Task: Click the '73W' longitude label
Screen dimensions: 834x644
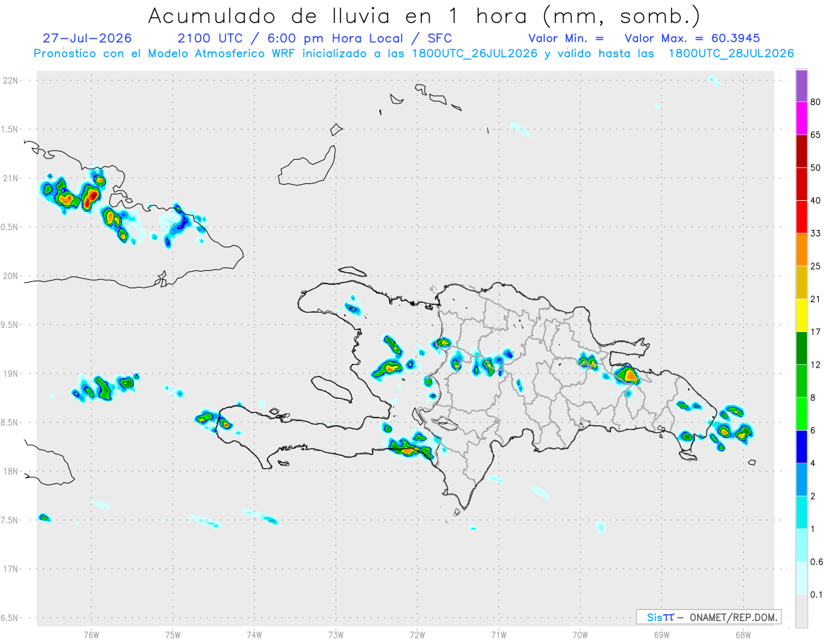Action: tap(336, 635)
